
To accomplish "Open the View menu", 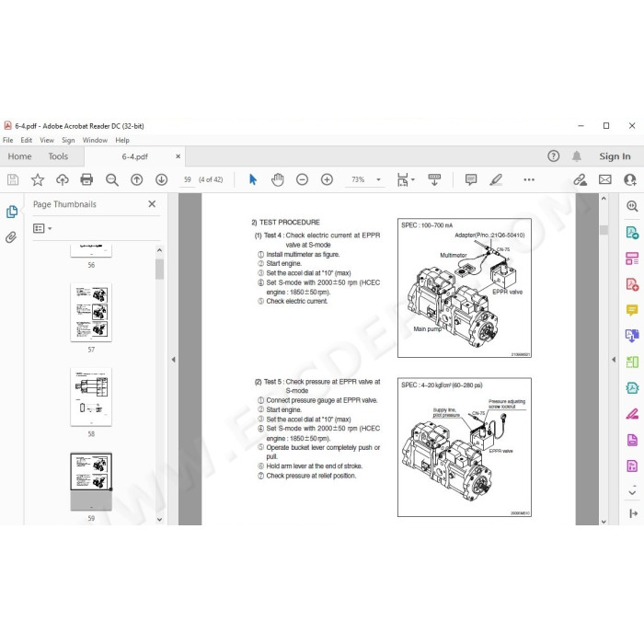I will (47, 140).
